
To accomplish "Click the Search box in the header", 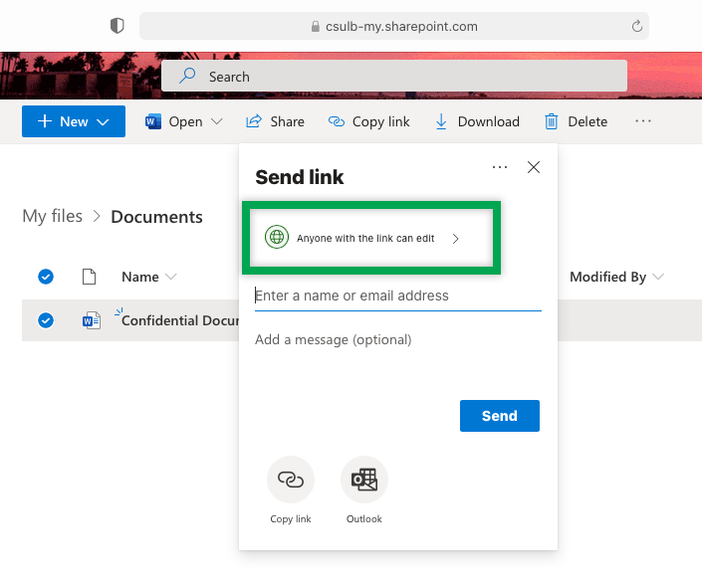I will coord(394,76).
